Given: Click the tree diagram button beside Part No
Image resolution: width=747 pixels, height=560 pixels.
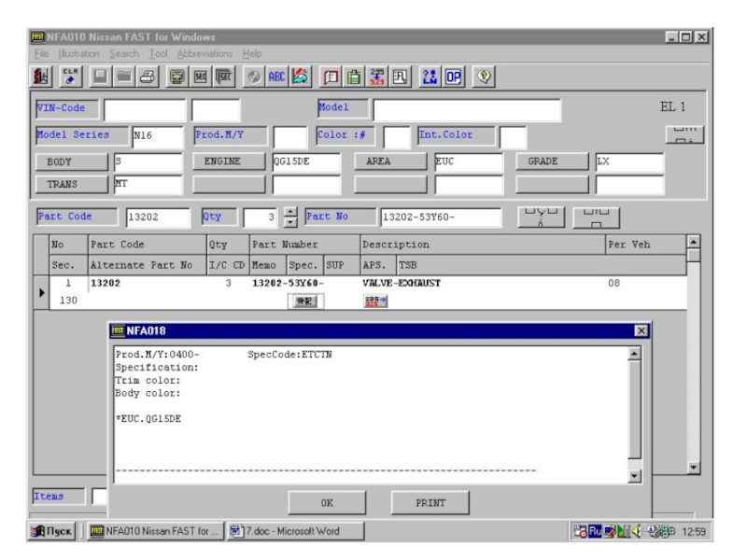Looking at the screenshot, I should coord(542,217).
